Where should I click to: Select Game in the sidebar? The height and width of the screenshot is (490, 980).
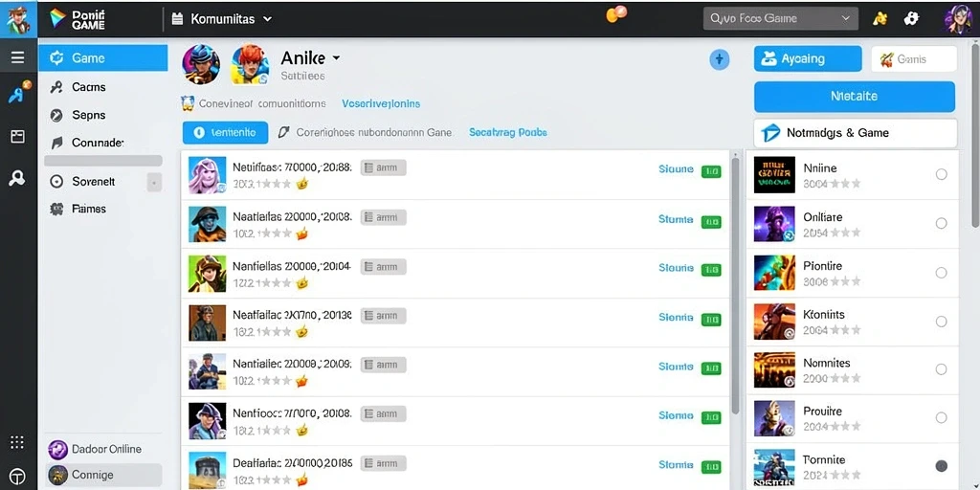(x=103, y=58)
